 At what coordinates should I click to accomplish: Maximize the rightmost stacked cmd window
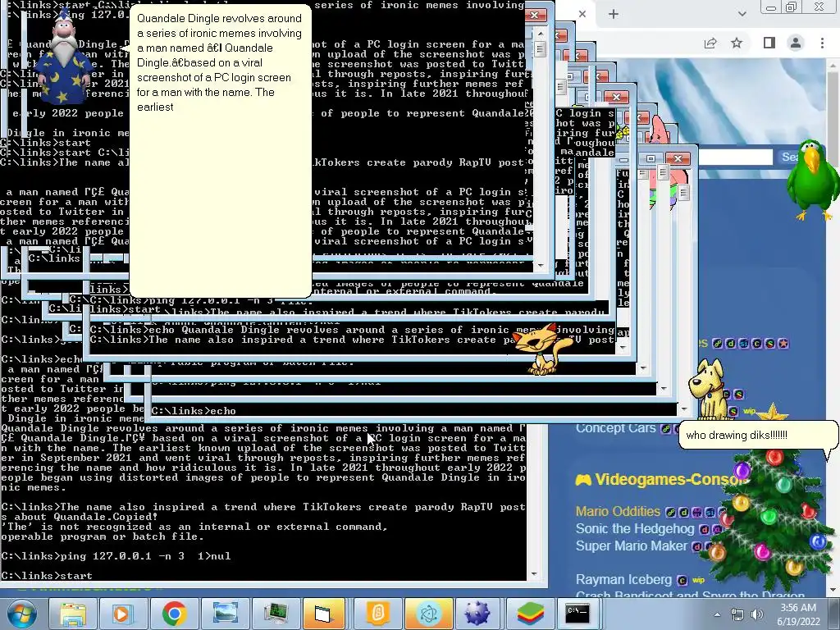(x=651, y=158)
